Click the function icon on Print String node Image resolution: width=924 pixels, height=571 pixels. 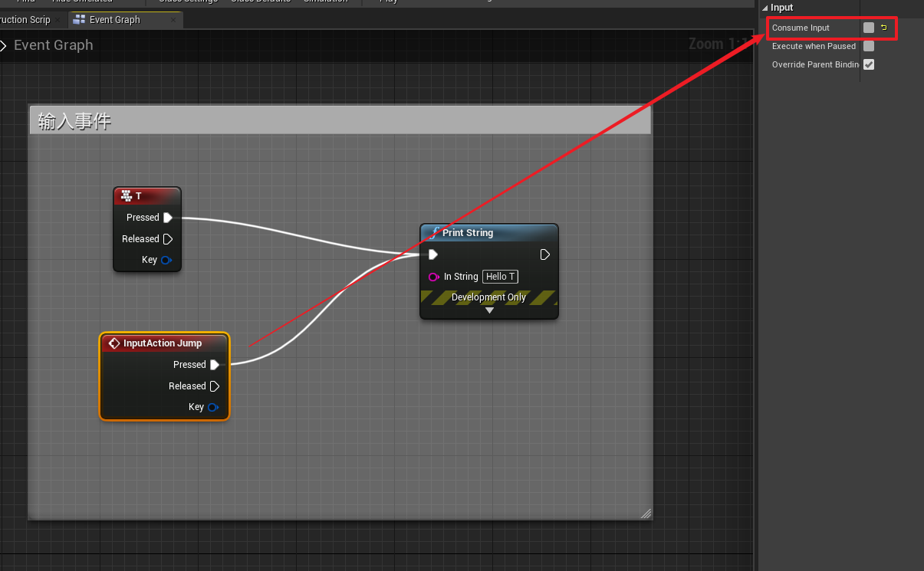pos(434,232)
